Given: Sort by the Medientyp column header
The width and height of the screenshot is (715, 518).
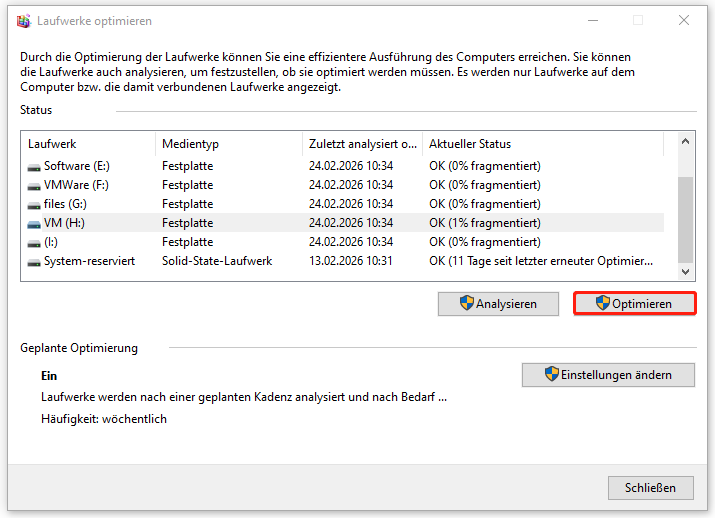Looking at the screenshot, I should pyautogui.click(x=229, y=144).
